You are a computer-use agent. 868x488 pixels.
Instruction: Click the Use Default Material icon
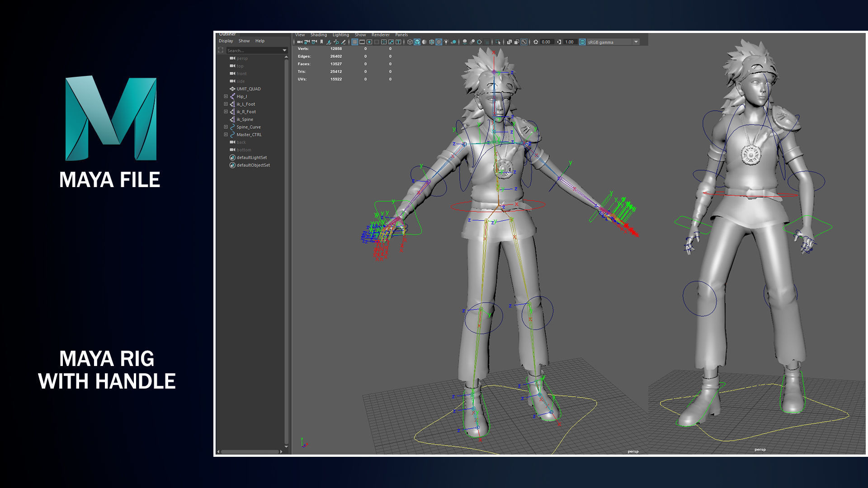tap(425, 42)
